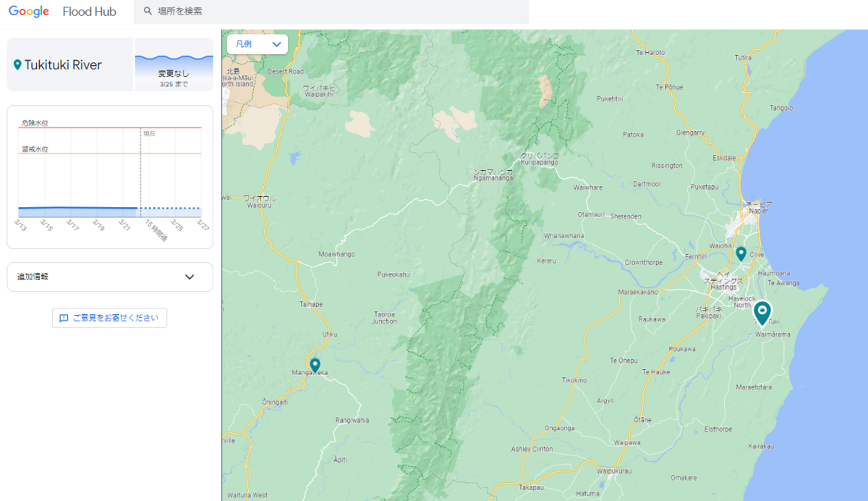
Task: Click the 3/27 date on the chart axis
Action: [x=203, y=225]
